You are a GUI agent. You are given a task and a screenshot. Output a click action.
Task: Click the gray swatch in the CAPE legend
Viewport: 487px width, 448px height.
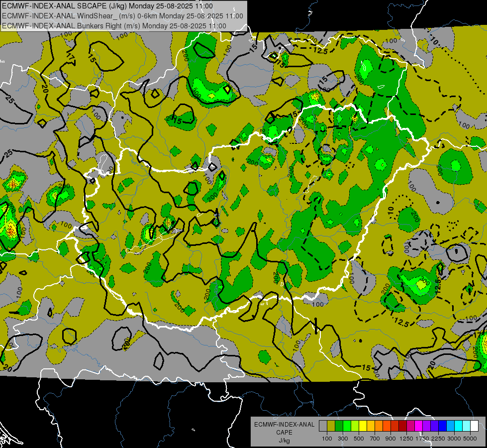[323, 426]
